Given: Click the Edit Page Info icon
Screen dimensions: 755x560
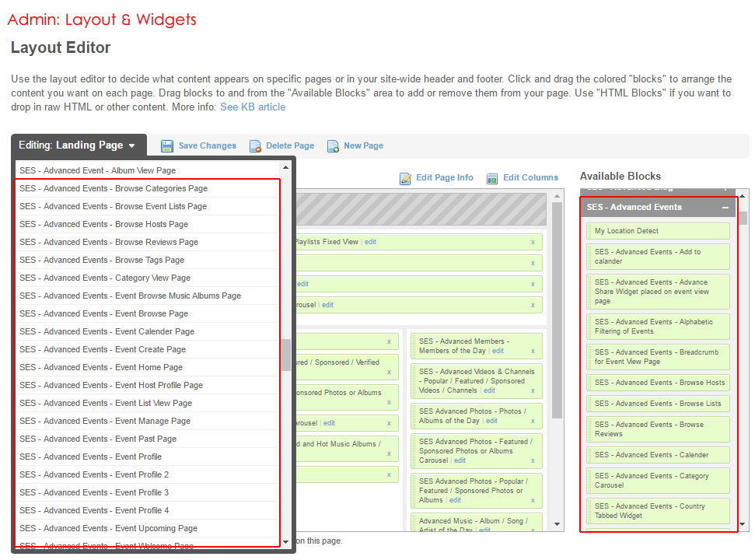Looking at the screenshot, I should tap(405, 178).
